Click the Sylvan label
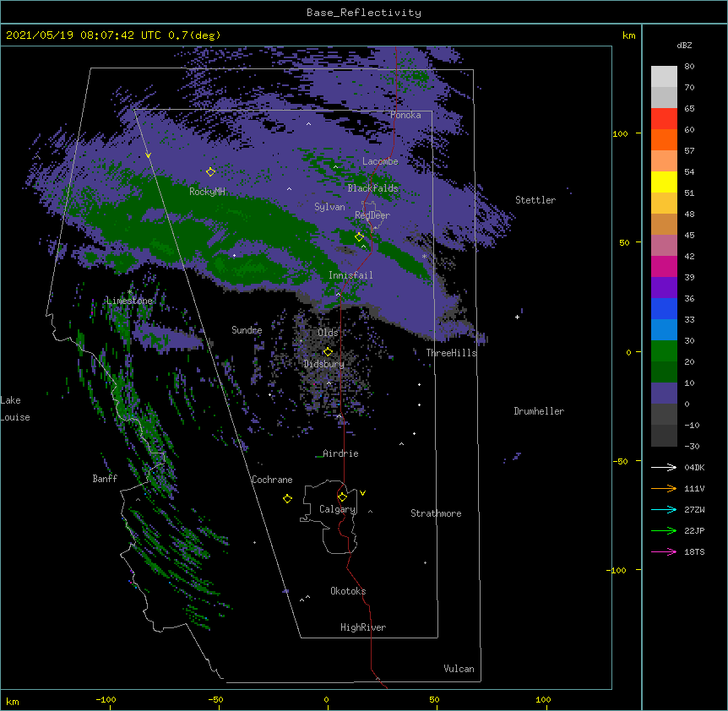Viewport: 728px width, 711px height. [x=329, y=207]
